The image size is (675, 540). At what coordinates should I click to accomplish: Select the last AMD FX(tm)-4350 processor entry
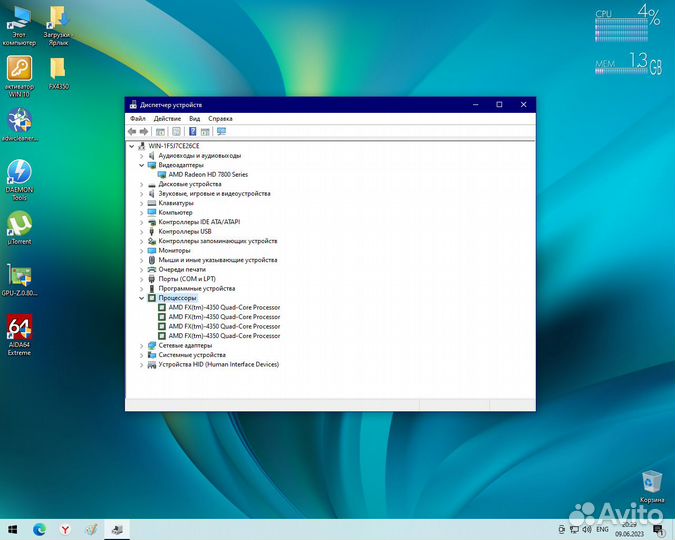click(x=224, y=335)
